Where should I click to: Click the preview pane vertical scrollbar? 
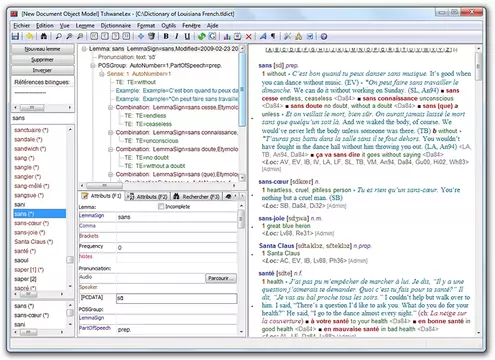(x=479, y=190)
